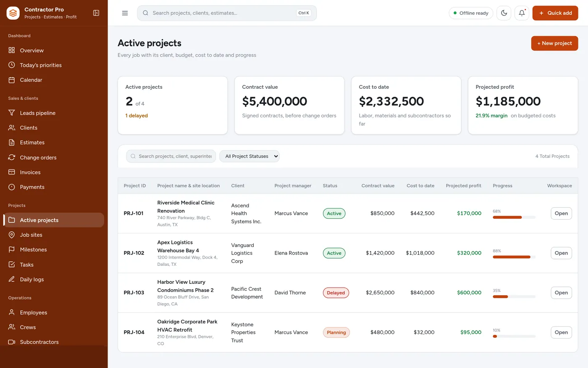Open the hamburger menu icon
This screenshot has height=368, width=588.
(x=125, y=13)
